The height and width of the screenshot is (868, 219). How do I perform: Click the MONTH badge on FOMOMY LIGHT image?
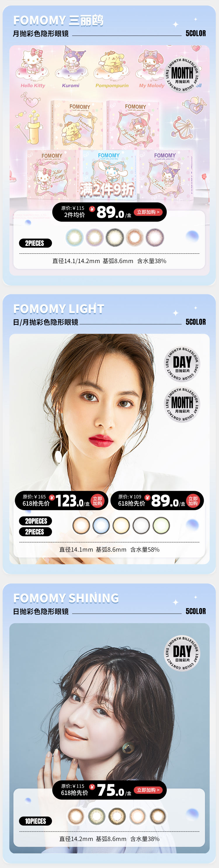click(182, 404)
